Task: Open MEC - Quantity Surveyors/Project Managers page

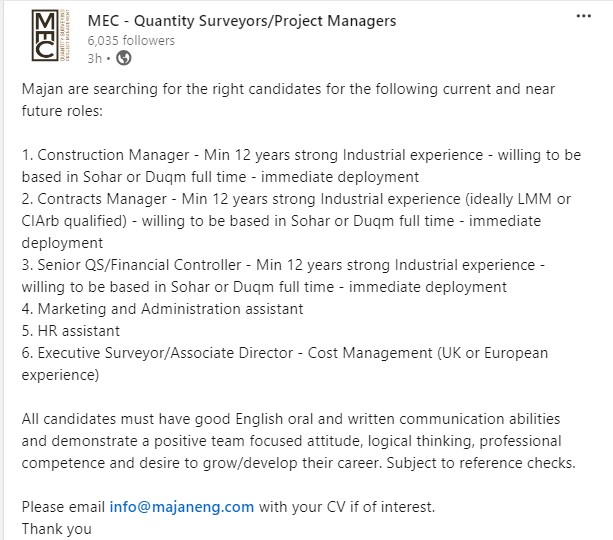Action: pyautogui.click(x=242, y=21)
